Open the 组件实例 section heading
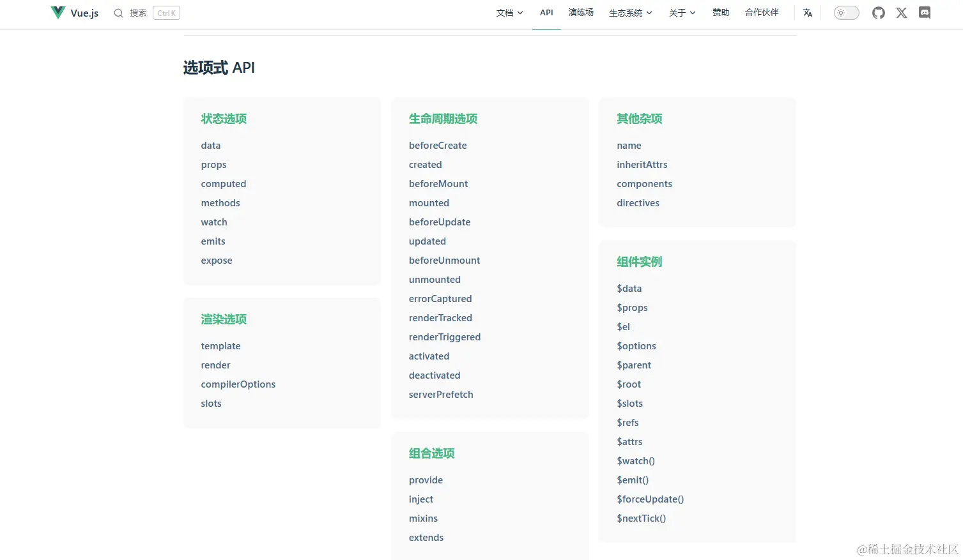Screen dimensions: 963x560 pos(639,262)
